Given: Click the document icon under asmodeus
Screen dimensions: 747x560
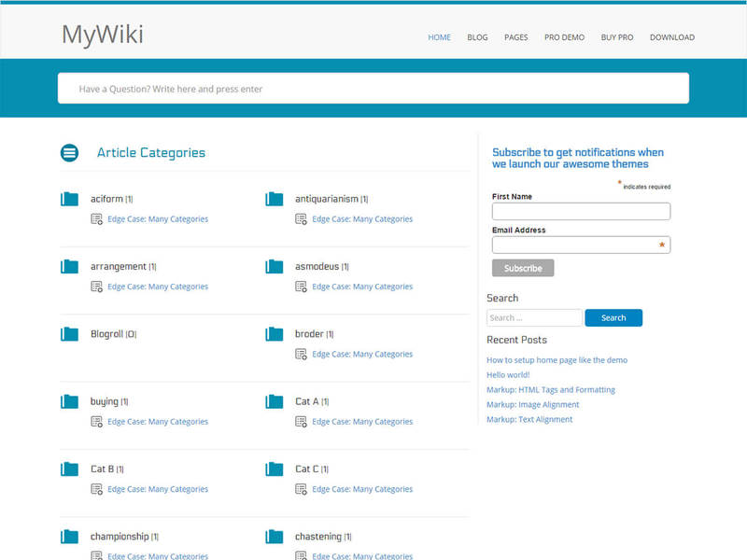Looking at the screenshot, I should pos(301,287).
